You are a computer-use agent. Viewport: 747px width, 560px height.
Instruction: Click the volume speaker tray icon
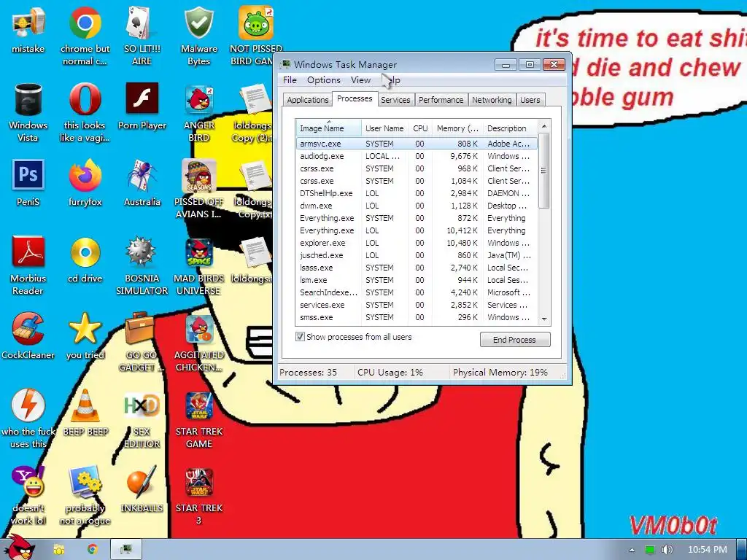(x=667, y=550)
